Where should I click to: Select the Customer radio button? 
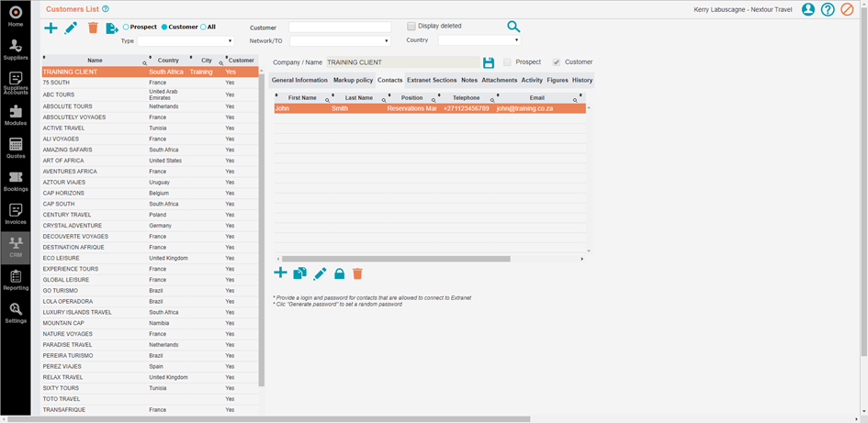164,27
